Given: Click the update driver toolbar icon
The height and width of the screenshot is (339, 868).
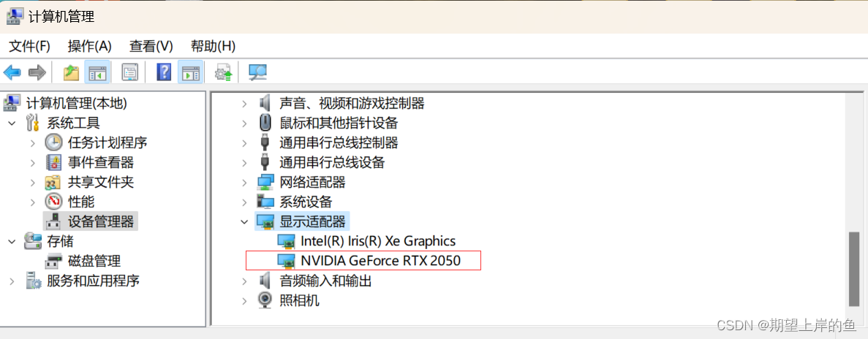Looking at the screenshot, I should tap(223, 72).
